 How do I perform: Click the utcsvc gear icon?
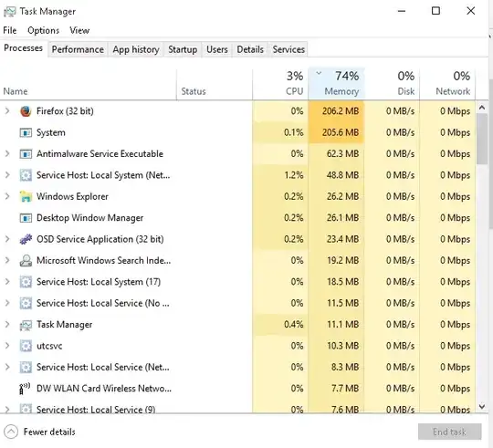point(26,346)
